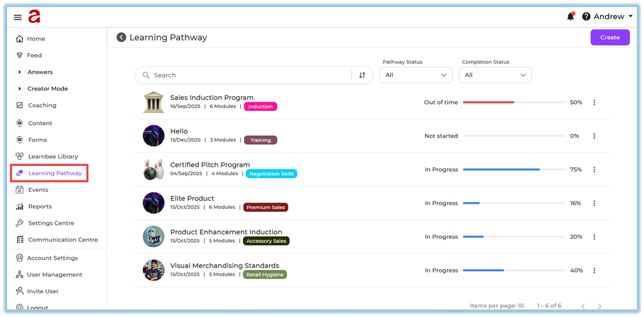Expand the Completion Status dropdown
Viewport: 644px width, 317px height.
[495, 76]
